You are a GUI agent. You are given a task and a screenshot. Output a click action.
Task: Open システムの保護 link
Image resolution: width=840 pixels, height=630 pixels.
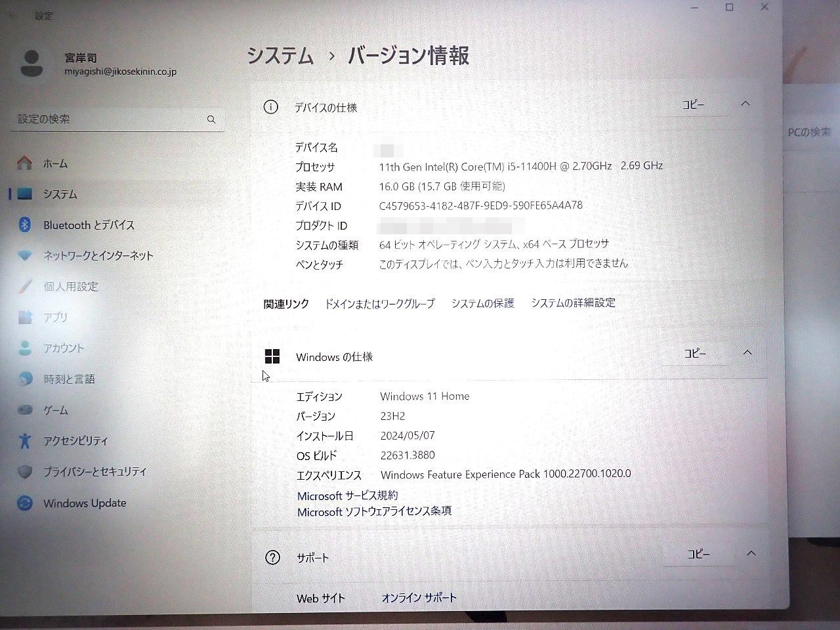[x=483, y=303]
